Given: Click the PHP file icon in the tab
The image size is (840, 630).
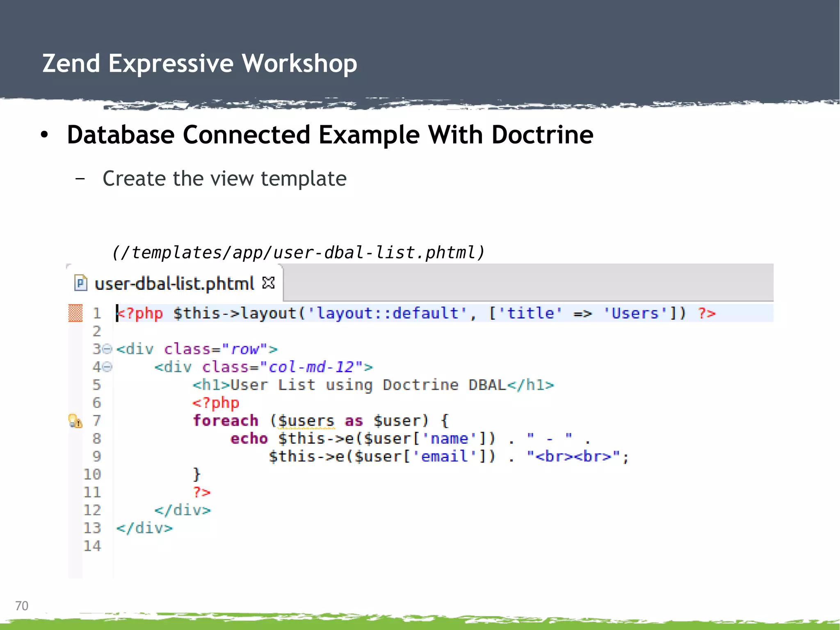Looking at the screenshot, I should point(81,283).
